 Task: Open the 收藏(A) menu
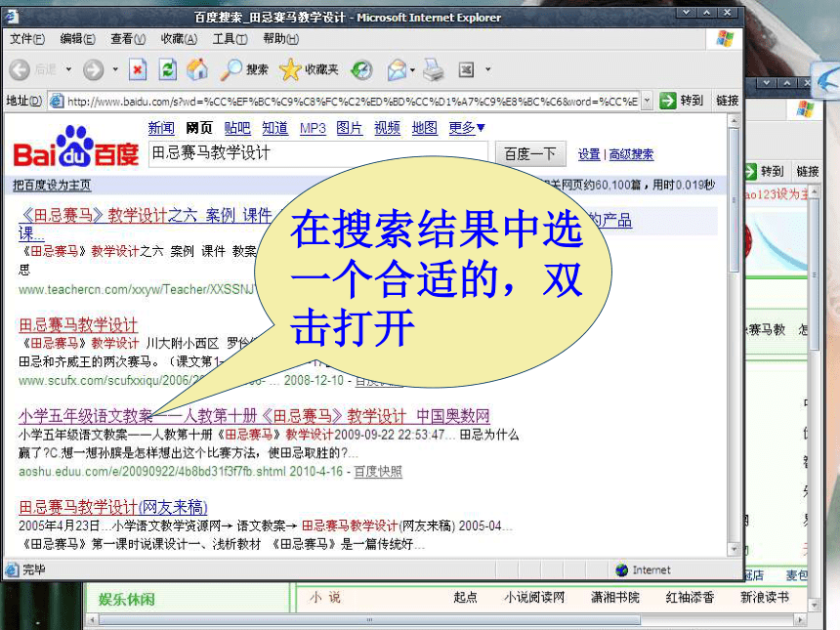(x=179, y=38)
